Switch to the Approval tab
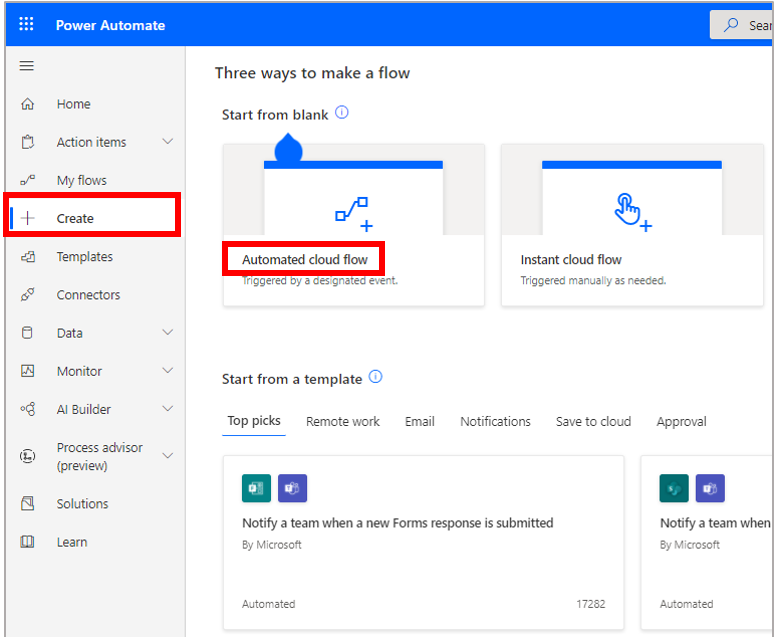The height and width of the screenshot is (637, 777). [x=681, y=422]
